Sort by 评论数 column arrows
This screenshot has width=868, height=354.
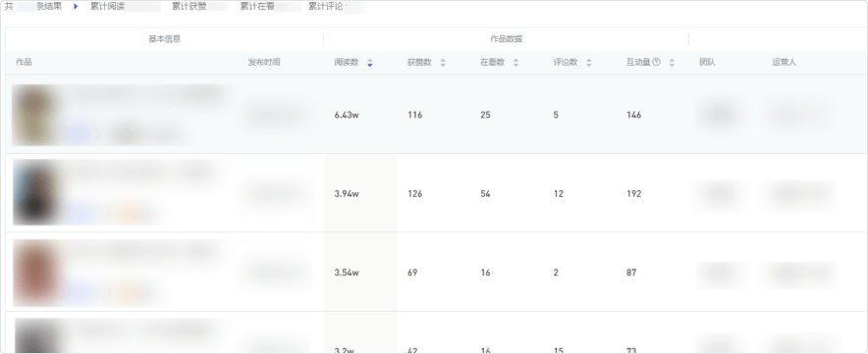(589, 63)
